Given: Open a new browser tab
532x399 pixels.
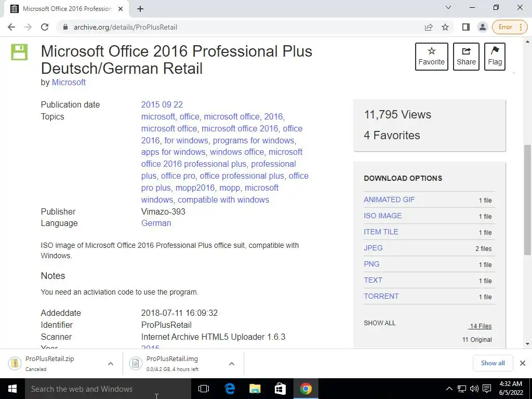Looking at the screenshot, I should coord(140,9).
